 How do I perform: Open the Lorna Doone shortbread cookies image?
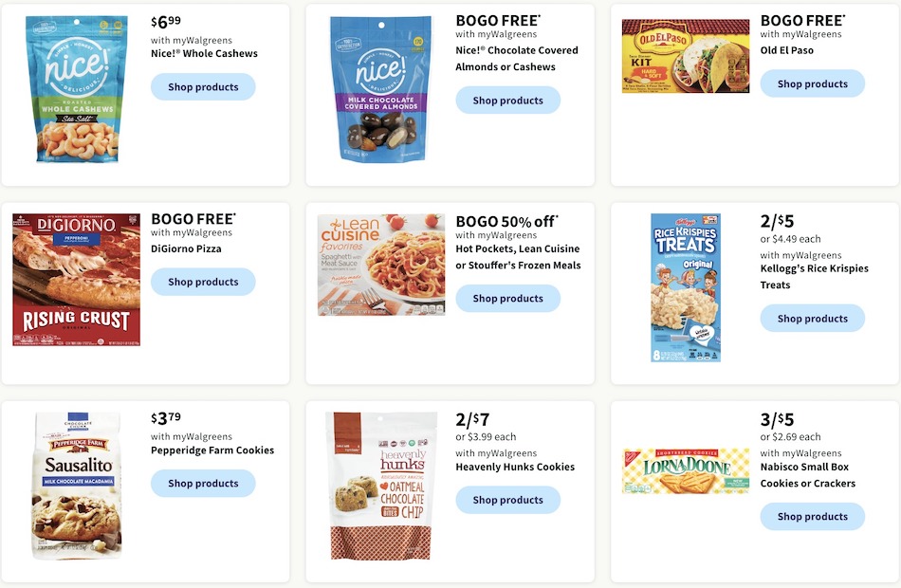coord(685,469)
